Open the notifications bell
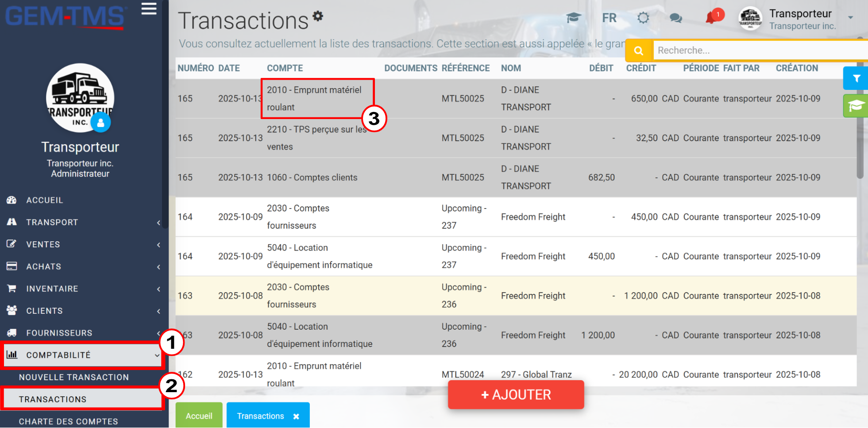Viewport: 868px width, 428px height. point(711,18)
